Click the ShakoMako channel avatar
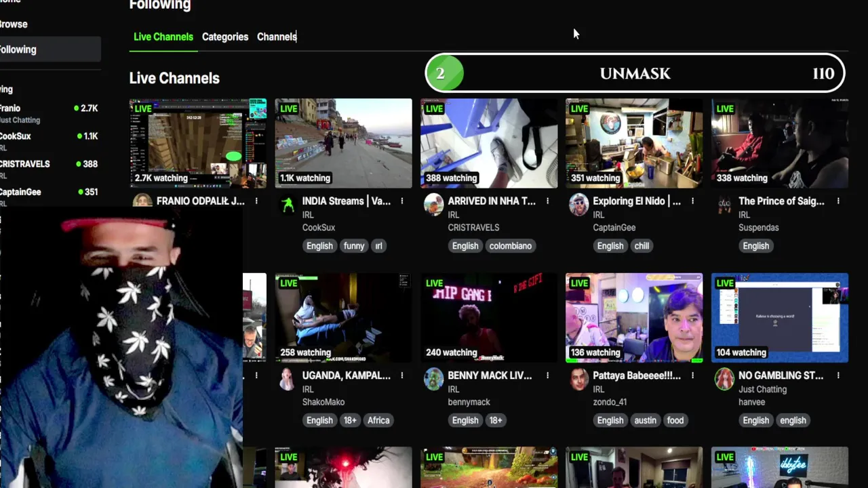Image resolution: width=868 pixels, height=488 pixels. (x=288, y=379)
